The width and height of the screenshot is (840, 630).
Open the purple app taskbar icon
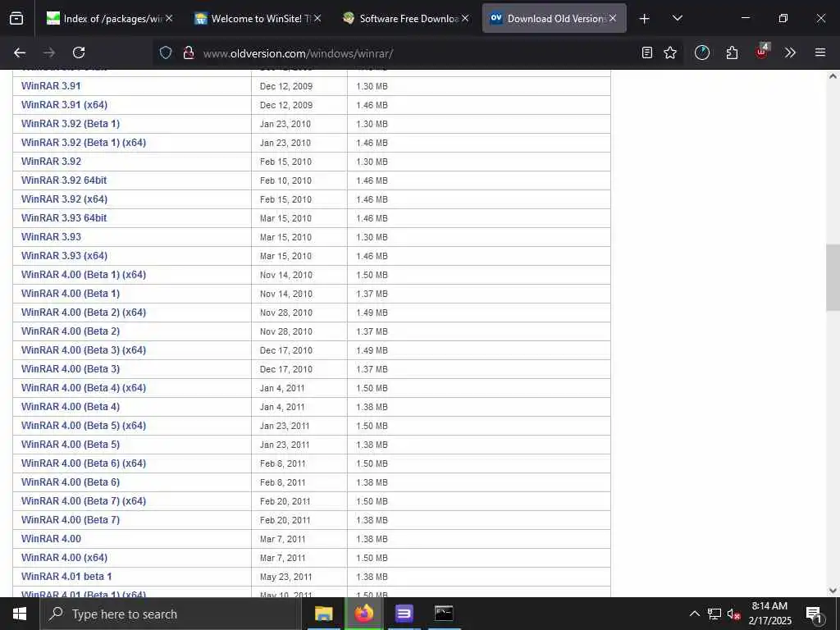point(404,614)
